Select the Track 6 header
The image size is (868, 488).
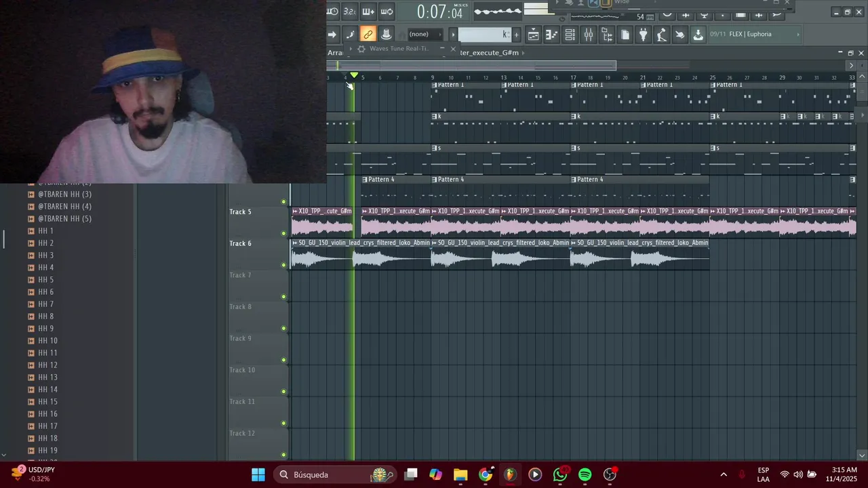click(x=258, y=253)
